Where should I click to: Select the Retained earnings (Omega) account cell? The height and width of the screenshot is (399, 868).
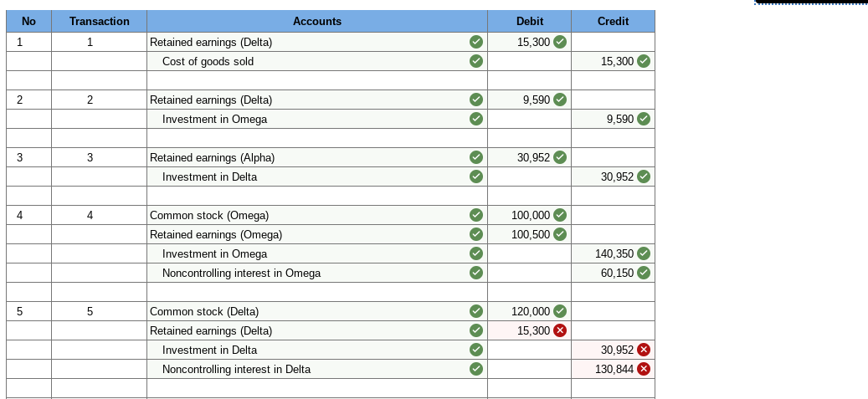(317, 234)
